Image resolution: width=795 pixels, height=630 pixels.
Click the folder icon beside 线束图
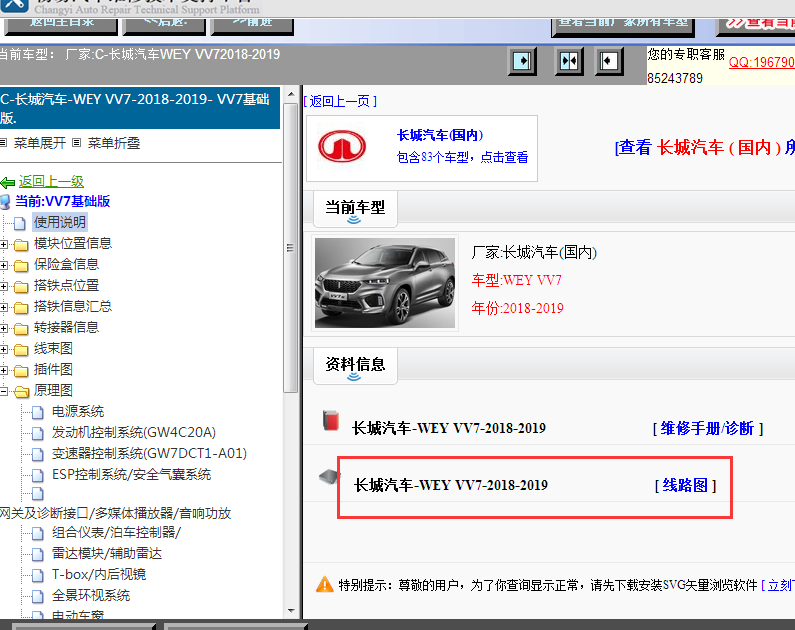tap(21, 350)
